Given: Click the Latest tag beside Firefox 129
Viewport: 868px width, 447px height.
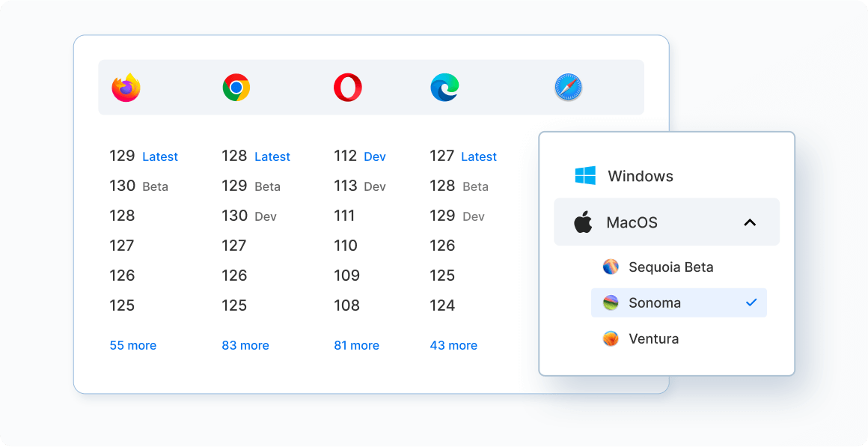Looking at the screenshot, I should click(161, 156).
